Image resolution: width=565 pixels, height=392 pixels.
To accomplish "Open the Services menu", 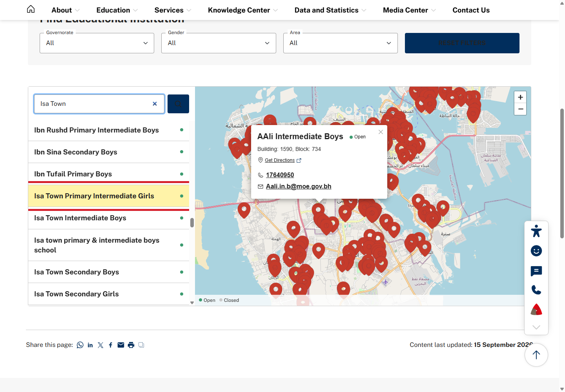I will [x=173, y=10].
